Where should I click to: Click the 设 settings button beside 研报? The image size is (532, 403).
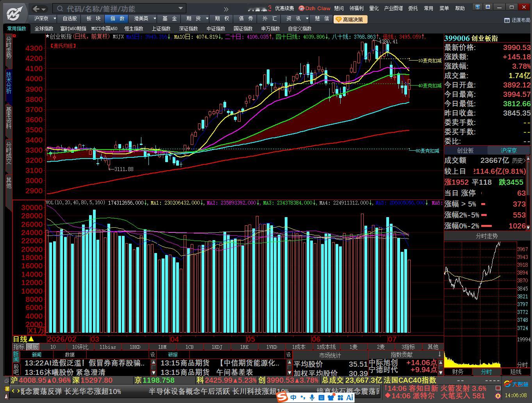[289, 355]
